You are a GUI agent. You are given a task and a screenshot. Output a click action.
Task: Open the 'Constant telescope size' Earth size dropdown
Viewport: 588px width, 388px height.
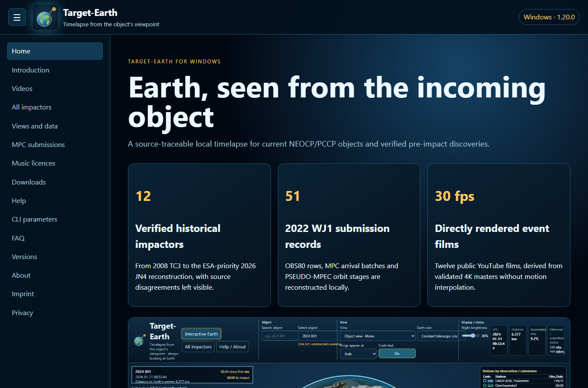441,336
